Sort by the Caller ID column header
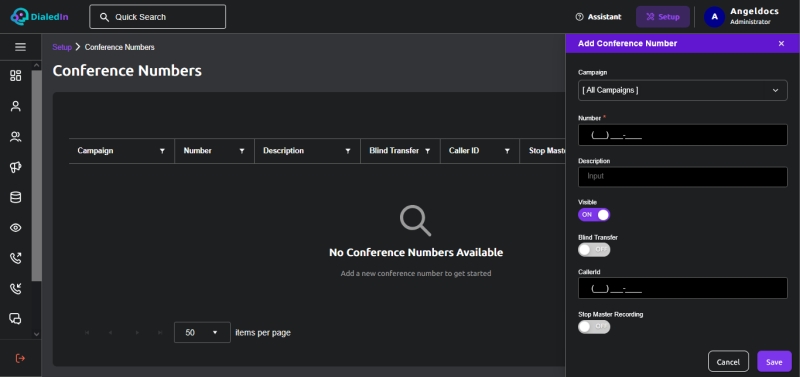The width and height of the screenshot is (800, 377). 464,151
